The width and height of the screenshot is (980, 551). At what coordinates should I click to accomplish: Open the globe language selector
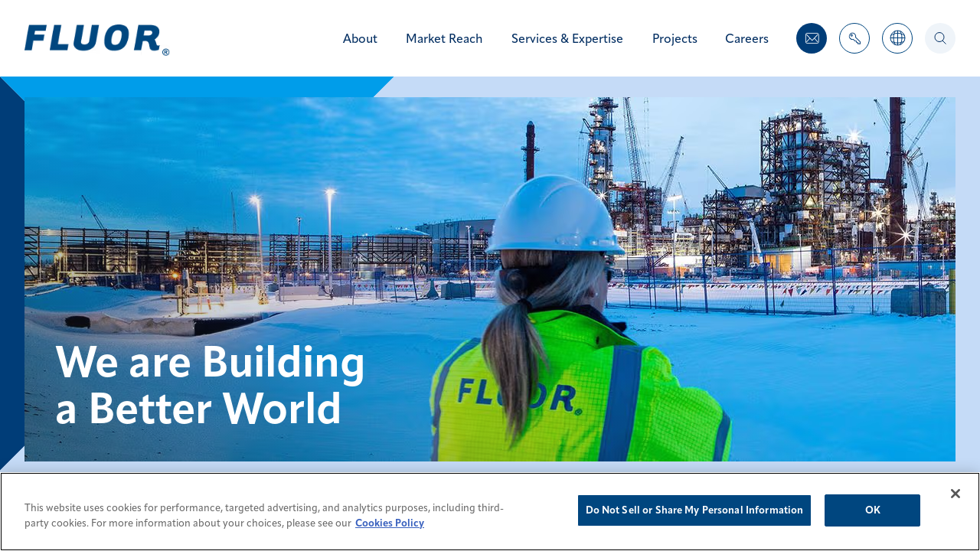[x=897, y=38]
